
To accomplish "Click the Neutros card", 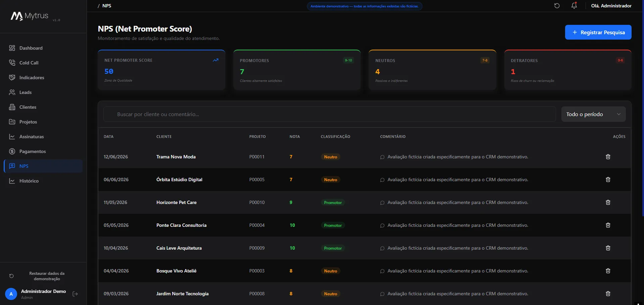I will [x=432, y=70].
